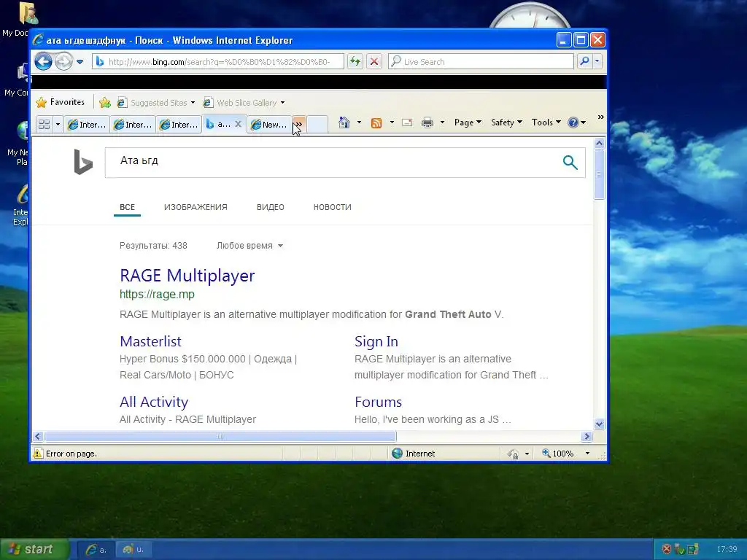Click the https://rage.mp URL
747x560 pixels.
click(158, 295)
